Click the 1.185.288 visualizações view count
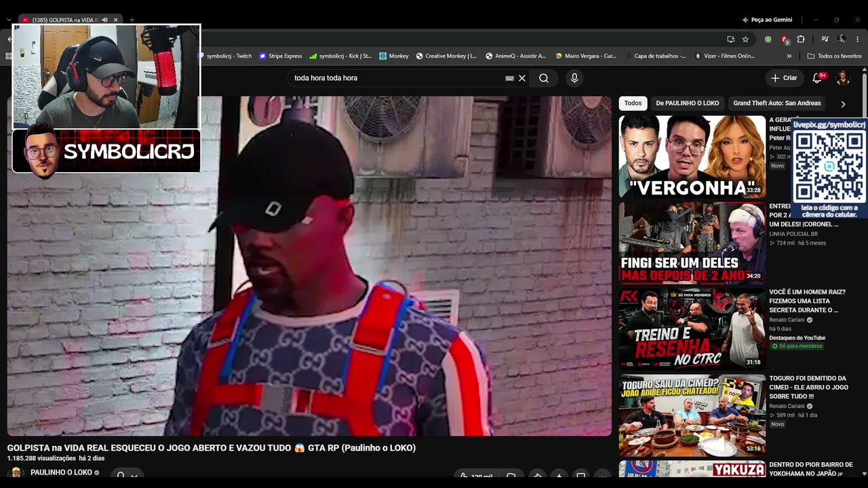This screenshot has width=868, height=488. (x=41, y=459)
